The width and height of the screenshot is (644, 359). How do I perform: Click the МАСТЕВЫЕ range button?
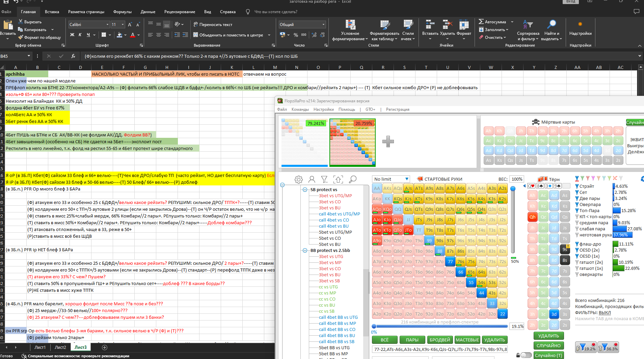(x=467, y=340)
